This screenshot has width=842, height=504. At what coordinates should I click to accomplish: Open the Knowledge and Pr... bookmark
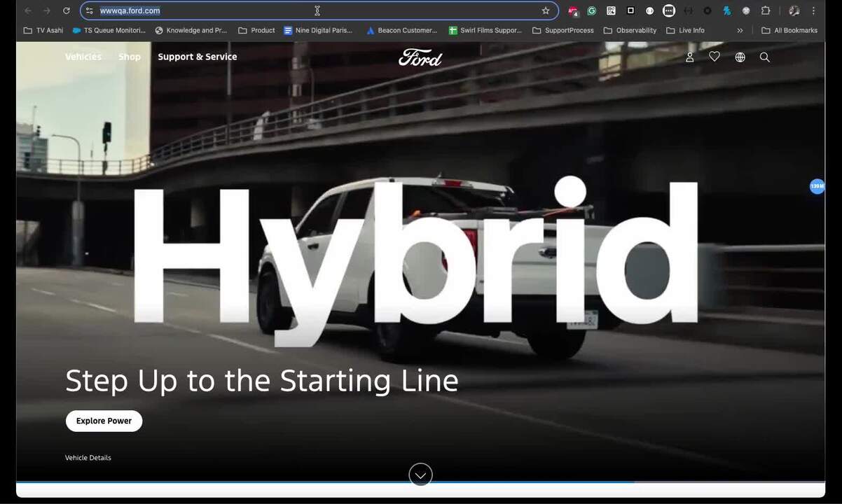(x=191, y=30)
